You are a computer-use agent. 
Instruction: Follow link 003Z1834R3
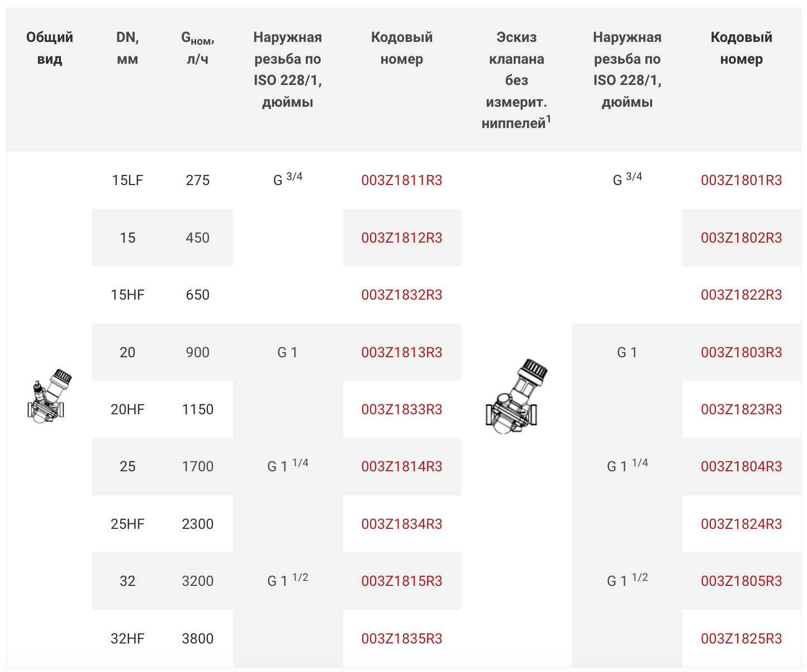(x=402, y=524)
